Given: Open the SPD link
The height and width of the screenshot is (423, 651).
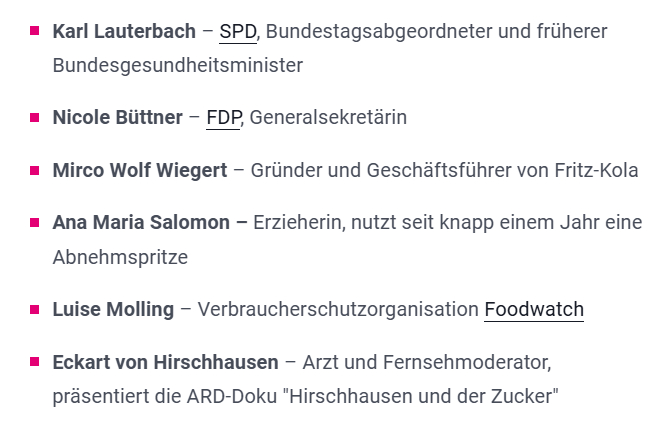Looking at the screenshot, I should click(x=238, y=32).
